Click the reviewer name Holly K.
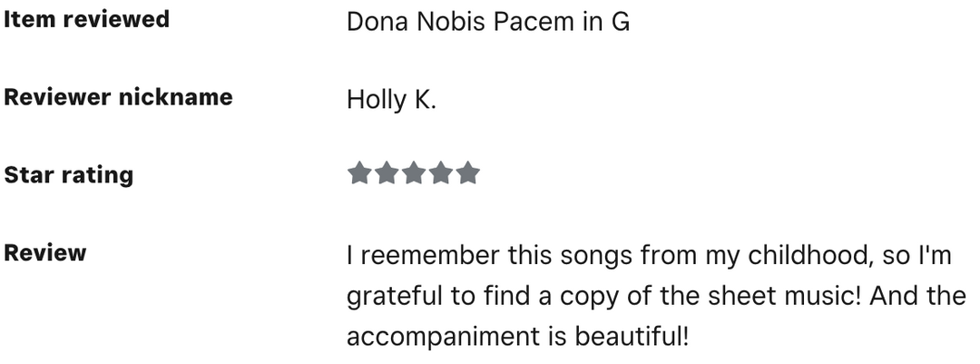Screen dimensions: 980x364 [391, 99]
